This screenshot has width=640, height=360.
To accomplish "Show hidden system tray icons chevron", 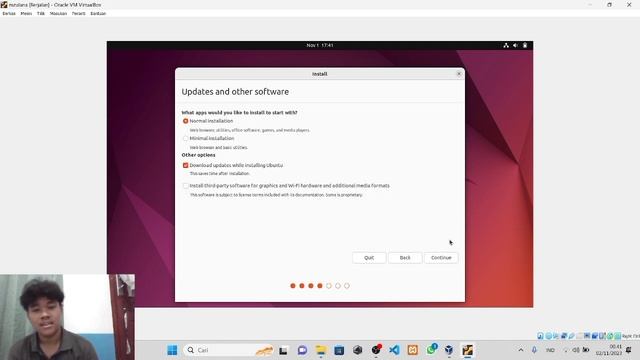I will [x=521, y=350].
